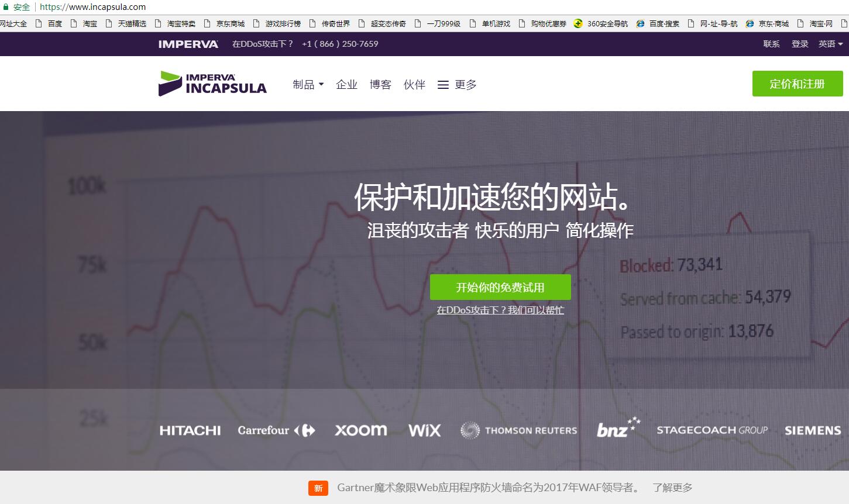Screen dimensions: 849x504
Task: Open the 京东·商城 bookmark icon
Action: 750,24
